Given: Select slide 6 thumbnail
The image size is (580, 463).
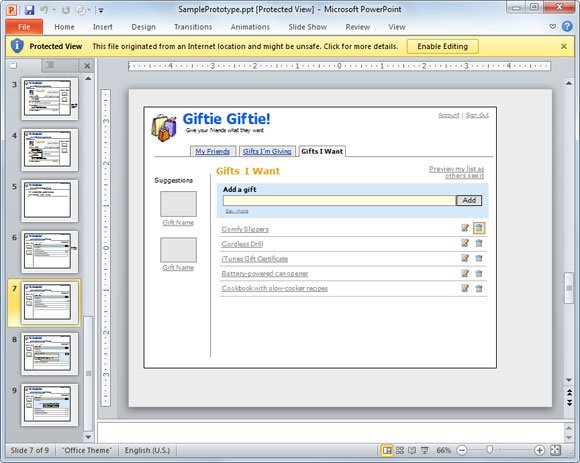Looking at the screenshot, I should coord(50,251).
